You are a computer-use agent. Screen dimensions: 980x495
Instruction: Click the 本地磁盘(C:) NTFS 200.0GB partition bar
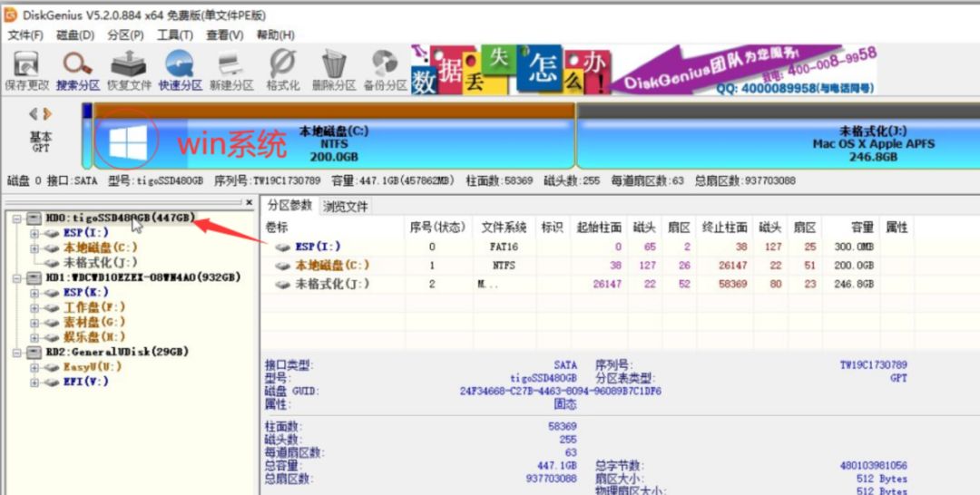point(334,136)
